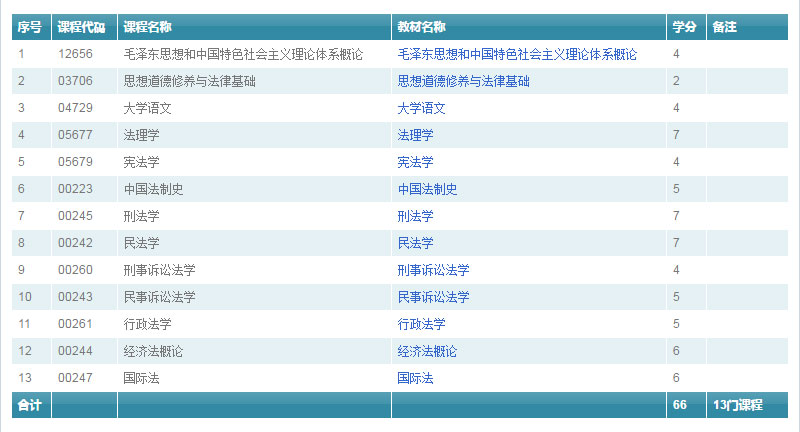The height and width of the screenshot is (432, 800).
Task: Click gray course name 经济法概论
Action: click(153, 351)
